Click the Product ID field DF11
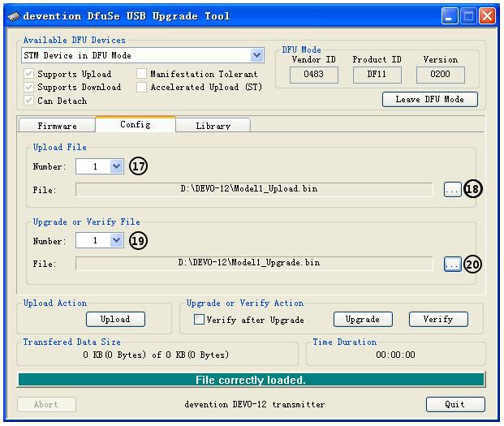 (x=377, y=75)
